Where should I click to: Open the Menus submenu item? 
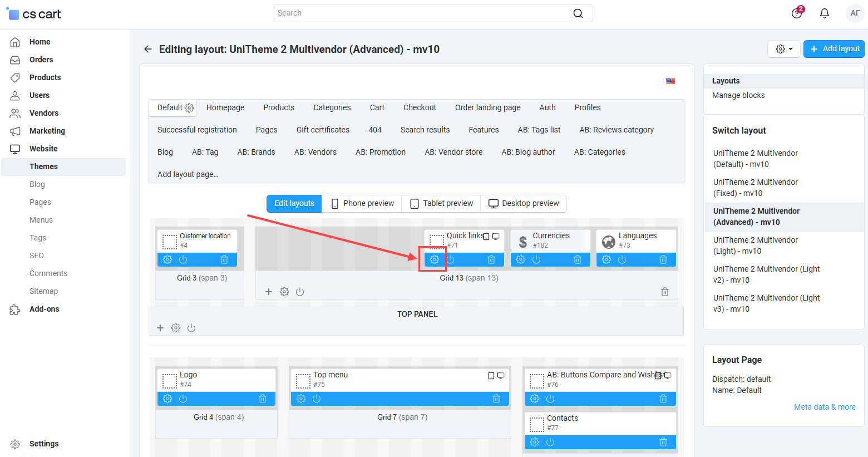[41, 220]
